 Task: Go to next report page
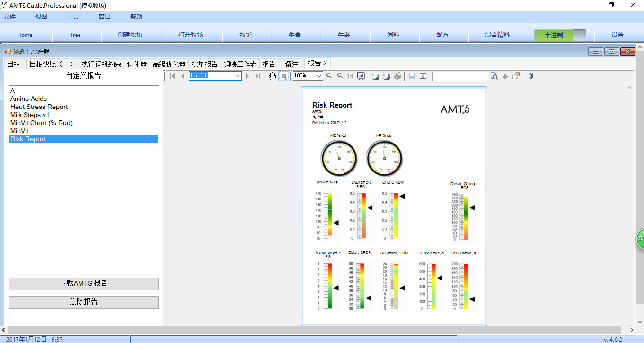(x=247, y=76)
